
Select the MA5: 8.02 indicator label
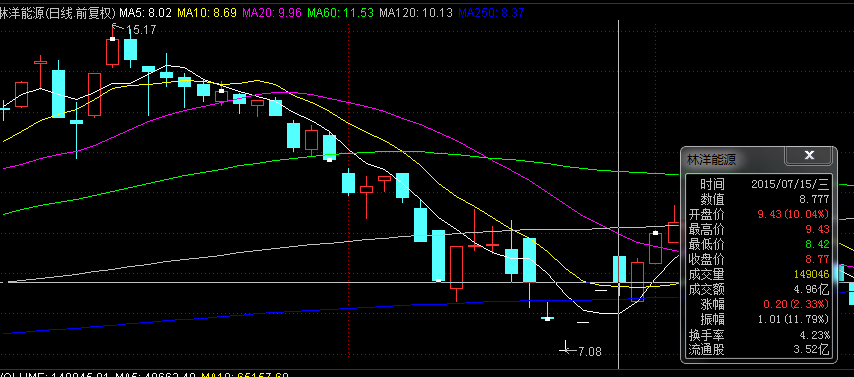click(x=145, y=13)
